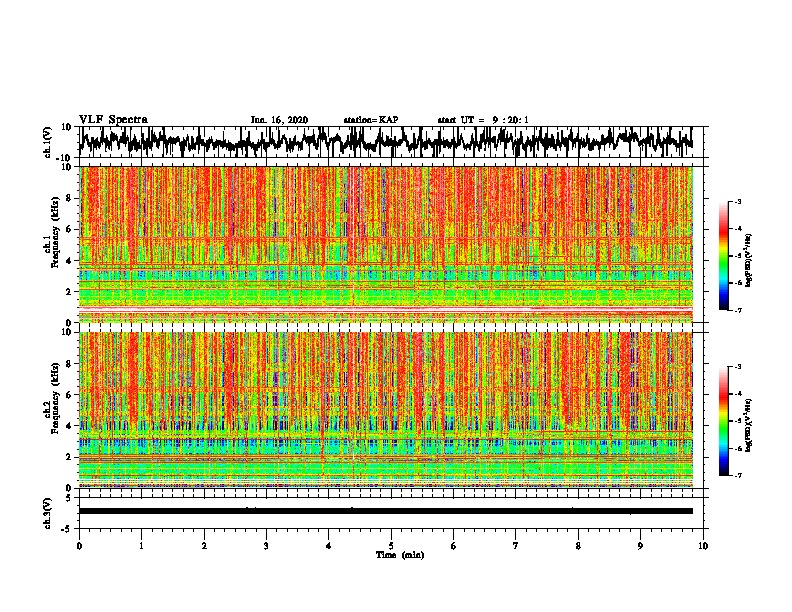Click the "ch.3(V)" axis label

(x=48, y=513)
